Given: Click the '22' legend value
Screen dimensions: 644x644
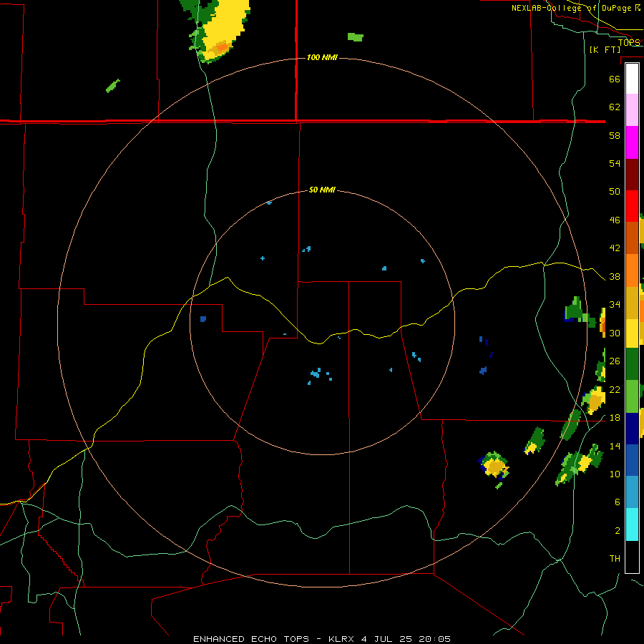Looking at the screenshot, I should (615, 389).
